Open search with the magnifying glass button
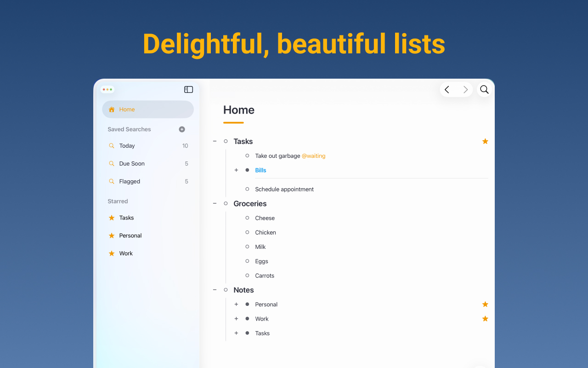 (x=484, y=90)
